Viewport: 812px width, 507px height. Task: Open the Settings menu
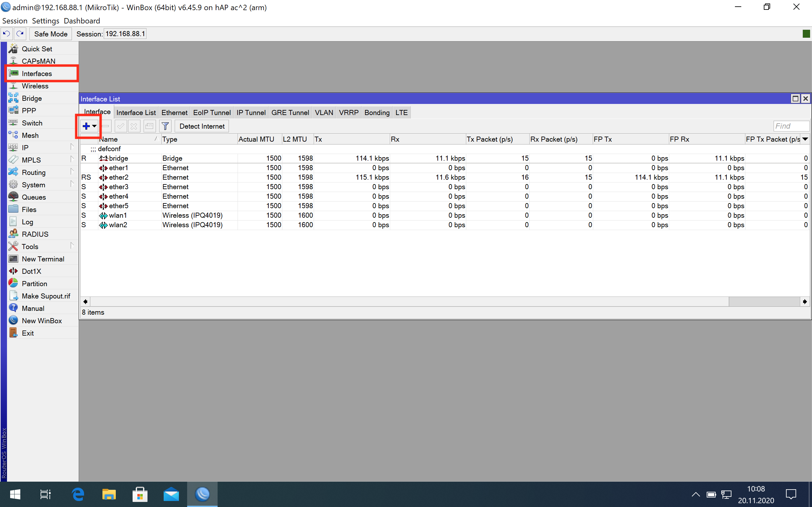point(45,21)
